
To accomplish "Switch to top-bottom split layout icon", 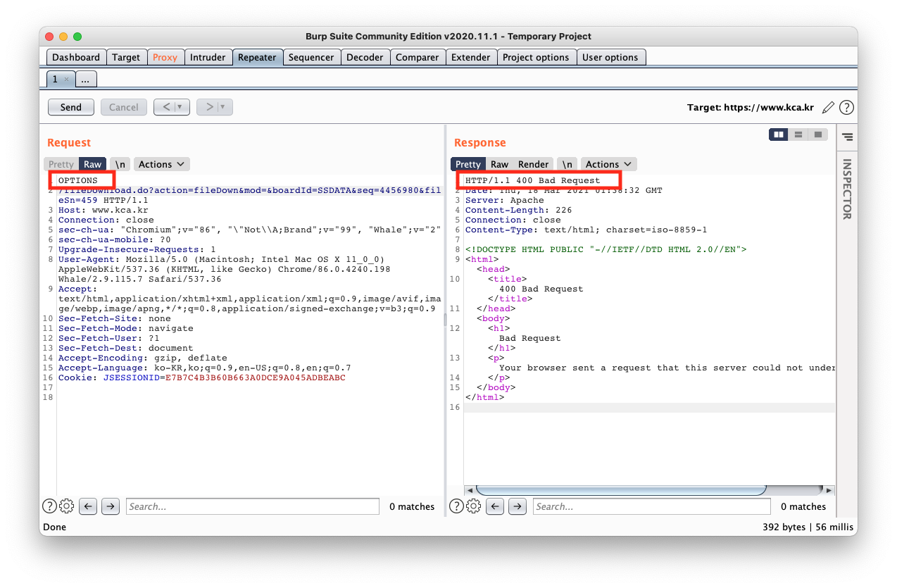I will coord(798,135).
